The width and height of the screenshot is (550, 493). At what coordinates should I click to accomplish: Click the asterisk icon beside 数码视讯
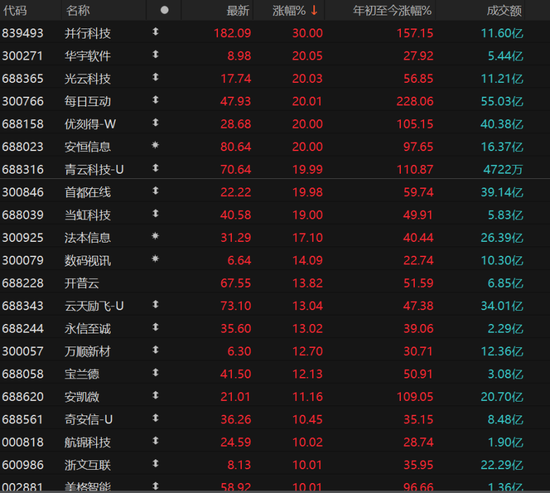point(155,259)
